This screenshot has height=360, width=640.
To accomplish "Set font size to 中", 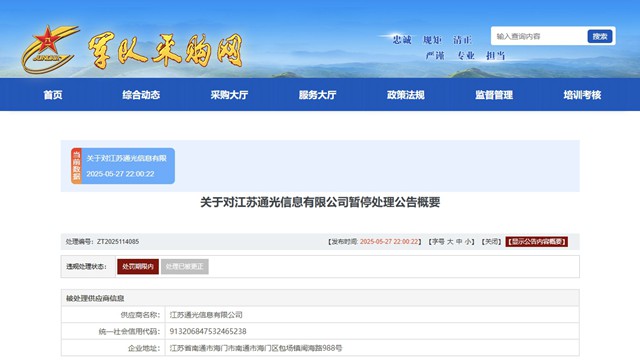I will coord(459,242).
